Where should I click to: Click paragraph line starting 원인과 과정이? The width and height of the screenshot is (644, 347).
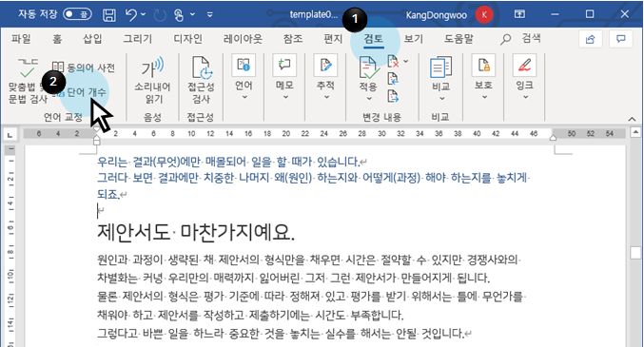(308, 260)
